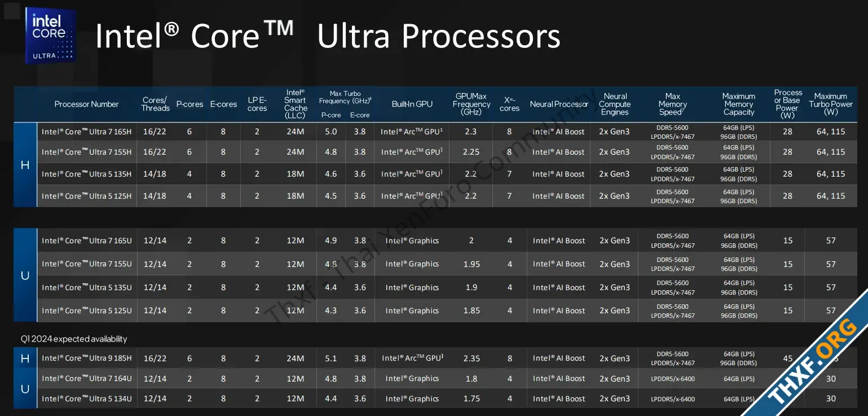Screen dimensions: 868x416
Task: Click the Intel Core Ultra 7 164U entry
Action: pyautogui.click(x=86, y=378)
